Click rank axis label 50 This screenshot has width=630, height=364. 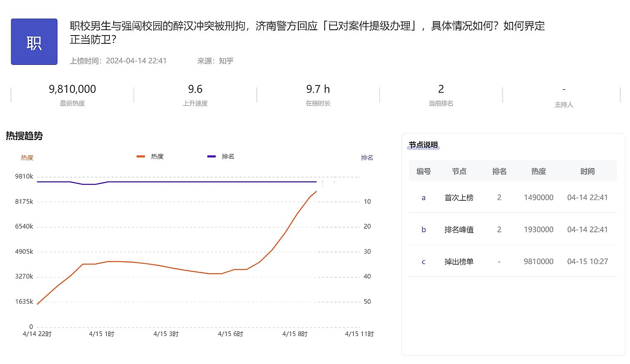367,302
